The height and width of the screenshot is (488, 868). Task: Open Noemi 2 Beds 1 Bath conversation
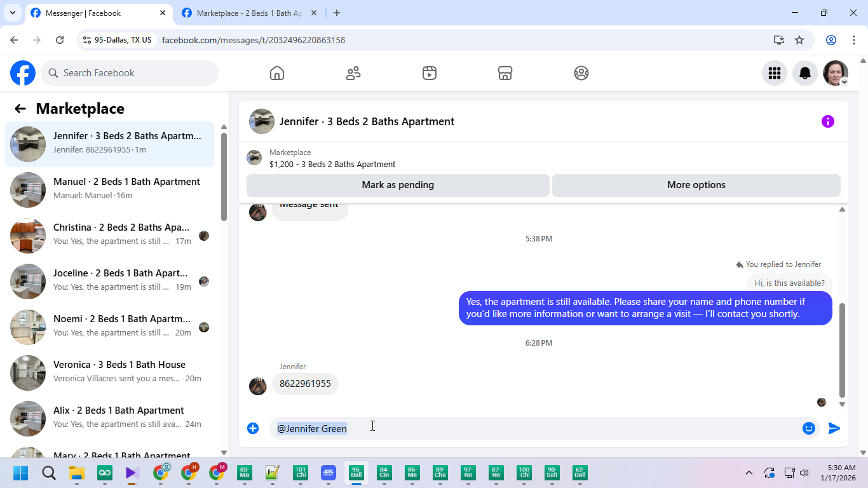pyautogui.click(x=109, y=327)
